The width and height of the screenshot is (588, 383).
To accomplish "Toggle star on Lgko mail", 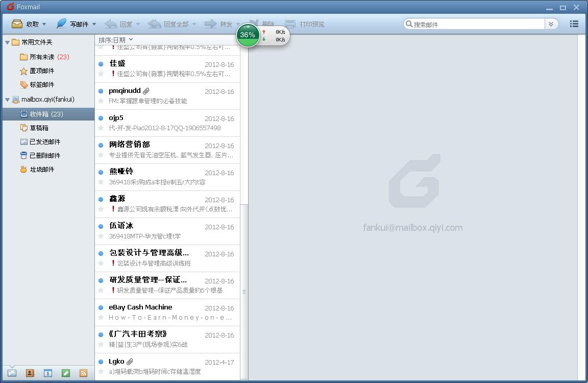I will (101, 371).
